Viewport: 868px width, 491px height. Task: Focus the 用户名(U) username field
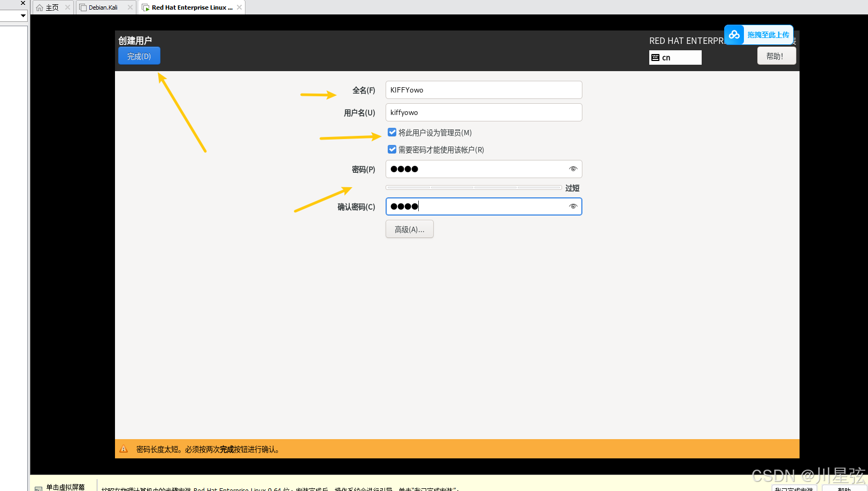point(483,112)
